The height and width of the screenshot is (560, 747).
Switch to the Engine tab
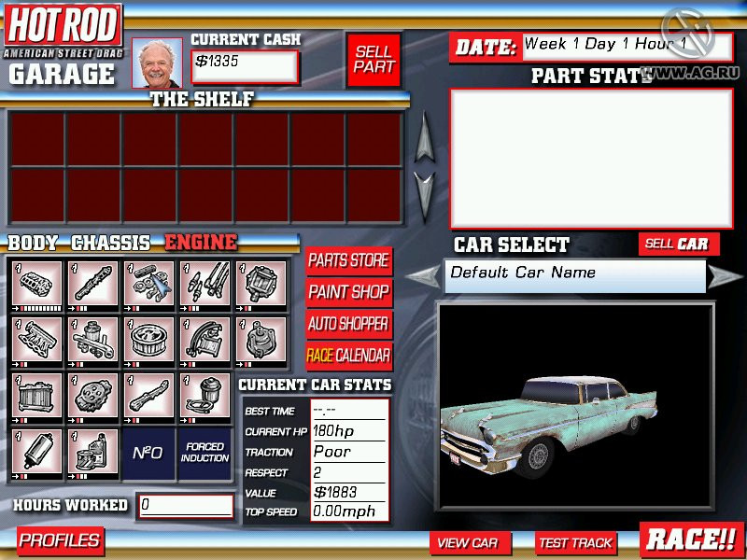point(201,243)
